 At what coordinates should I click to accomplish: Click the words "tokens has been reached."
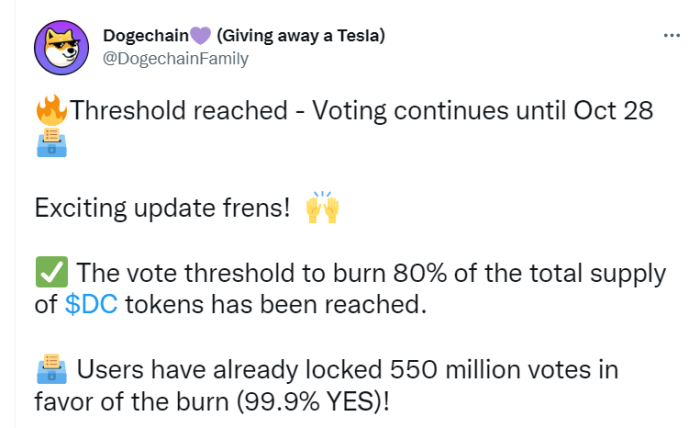tap(276, 304)
